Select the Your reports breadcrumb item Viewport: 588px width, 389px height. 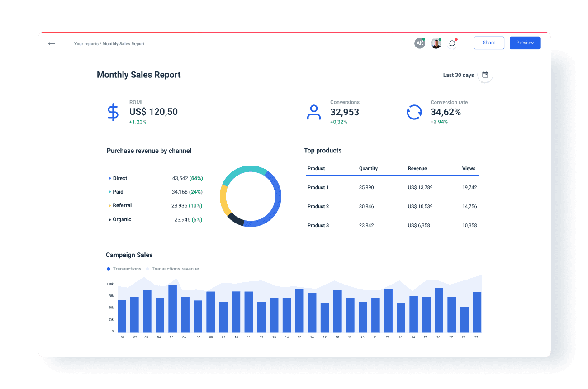[86, 43]
